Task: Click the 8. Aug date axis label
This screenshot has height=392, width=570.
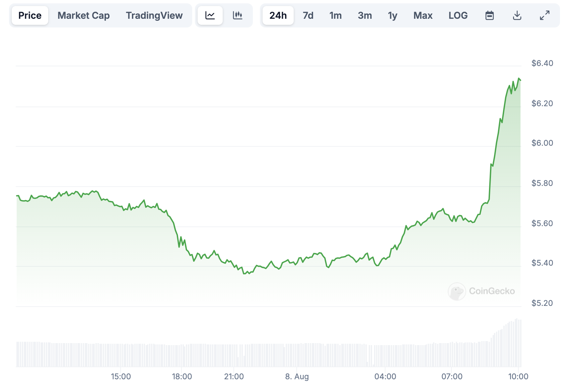Action: click(297, 377)
